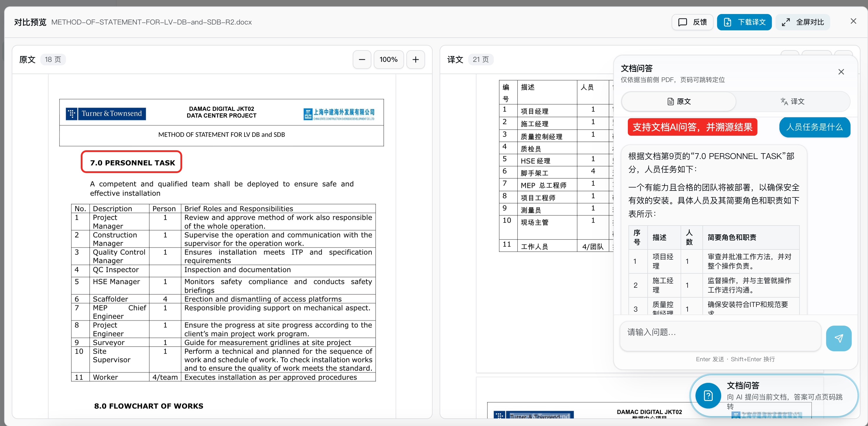Click 施工经理 row in translated table
This screenshot has width=868, height=426.
click(x=556, y=123)
